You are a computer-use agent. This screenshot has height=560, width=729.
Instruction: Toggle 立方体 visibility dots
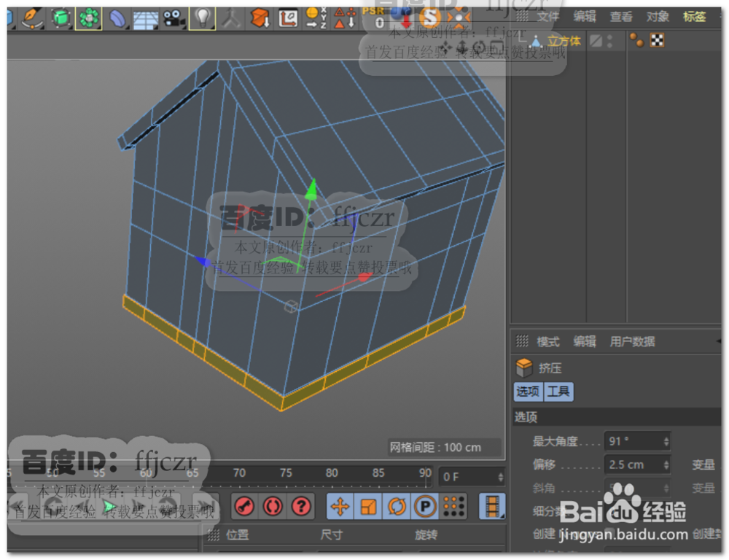pos(609,41)
